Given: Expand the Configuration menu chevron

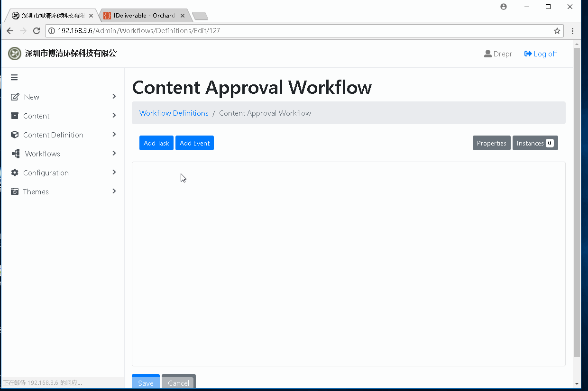Looking at the screenshot, I should click(x=114, y=173).
